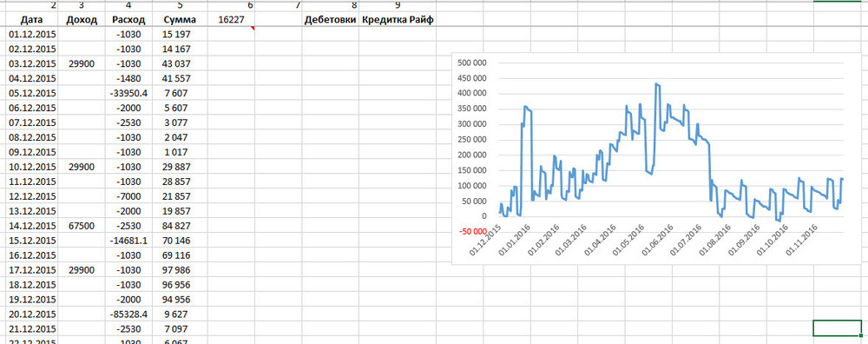Select the Дебетовки header cell
Screen dimensions: 868x344
tap(331, 20)
